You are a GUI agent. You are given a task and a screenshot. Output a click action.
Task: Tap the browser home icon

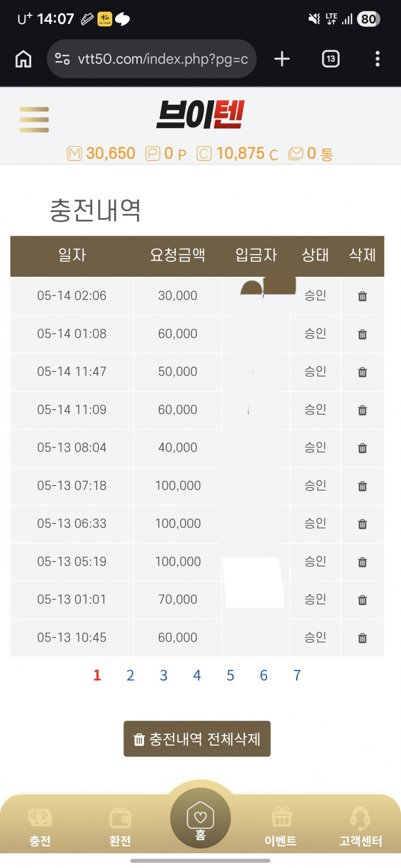(24, 59)
